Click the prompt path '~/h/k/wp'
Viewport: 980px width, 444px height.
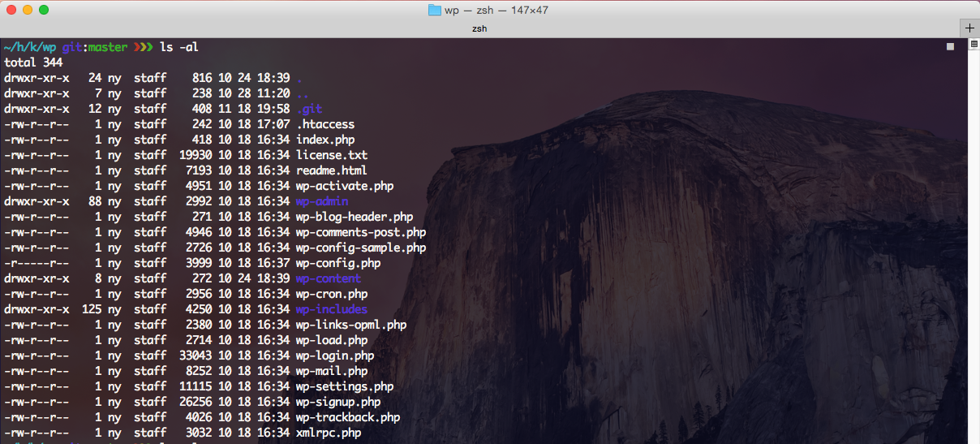[x=30, y=47]
